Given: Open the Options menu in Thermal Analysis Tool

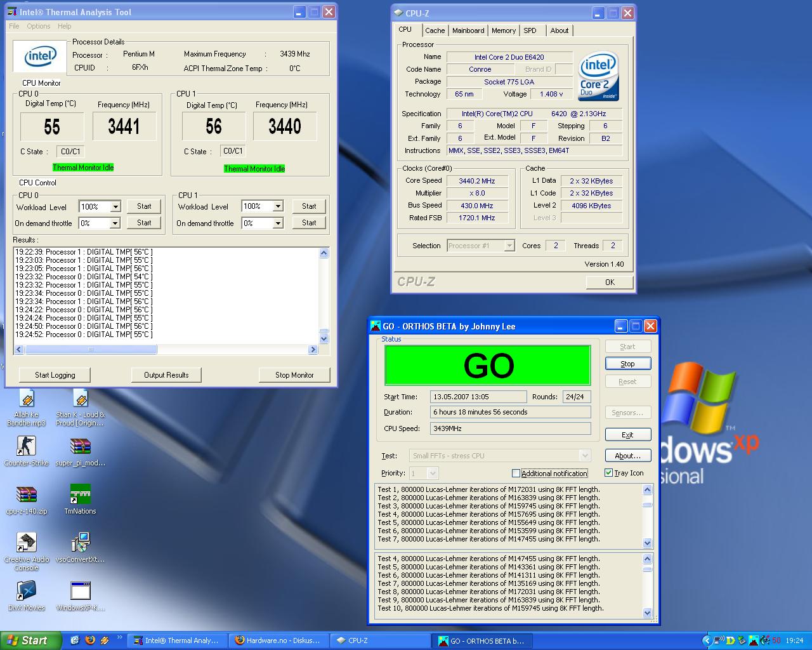Looking at the screenshot, I should point(39,26).
